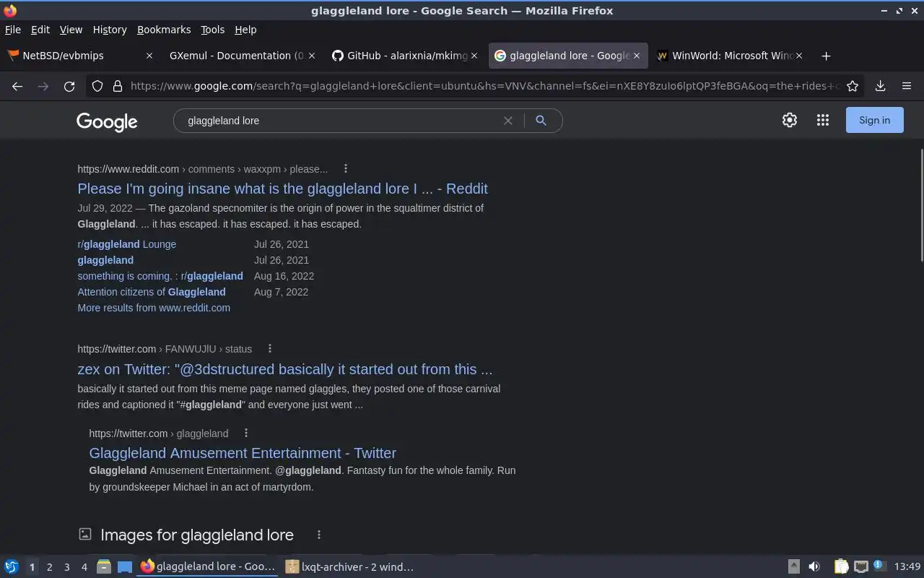924x578 pixels.
Task: Click the Google search magnifier button
Action: 541,121
